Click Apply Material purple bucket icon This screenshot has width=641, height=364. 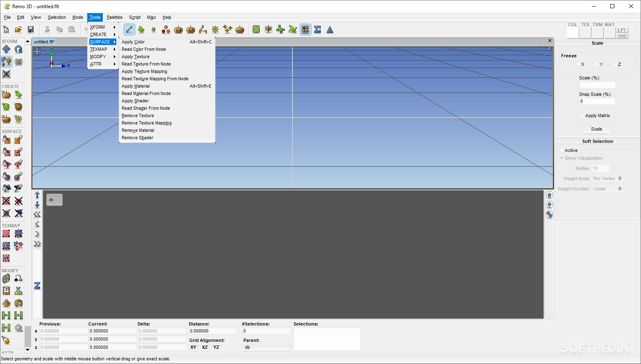click(6, 176)
